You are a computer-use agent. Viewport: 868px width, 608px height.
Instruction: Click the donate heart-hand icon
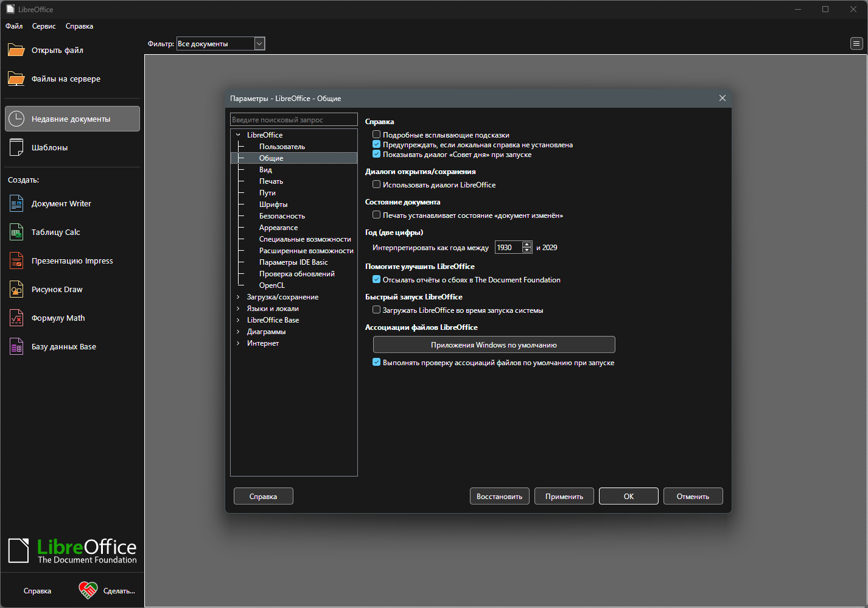click(x=88, y=590)
